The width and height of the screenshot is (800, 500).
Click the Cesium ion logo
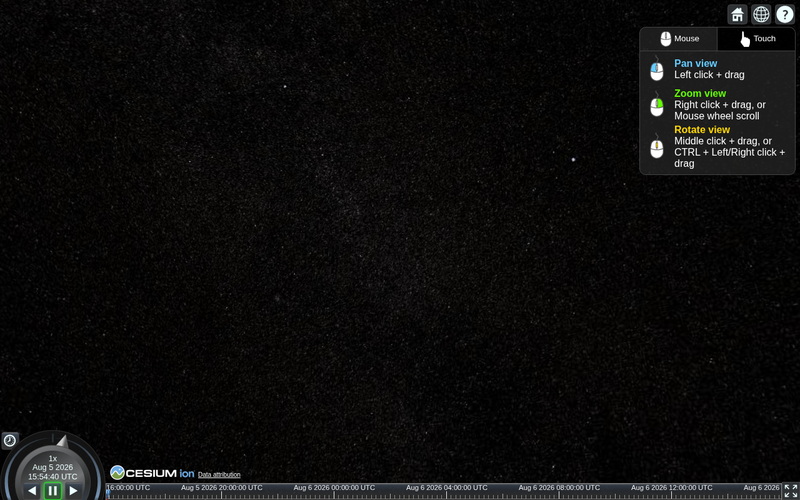[x=152, y=473]
